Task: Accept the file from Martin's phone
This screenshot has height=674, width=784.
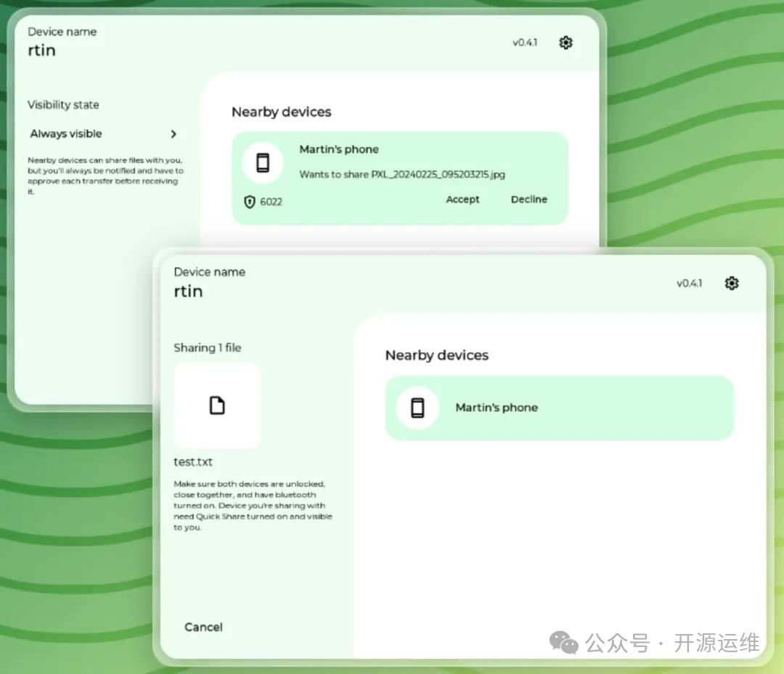Action: tap(462, 200)
